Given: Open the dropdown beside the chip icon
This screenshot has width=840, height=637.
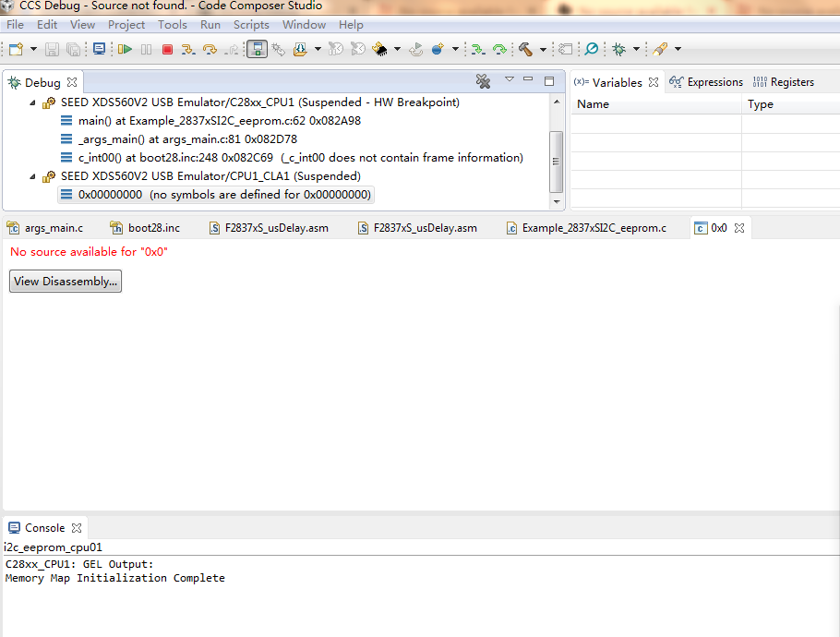Looking at the screenshot, I should coord(397,49).
